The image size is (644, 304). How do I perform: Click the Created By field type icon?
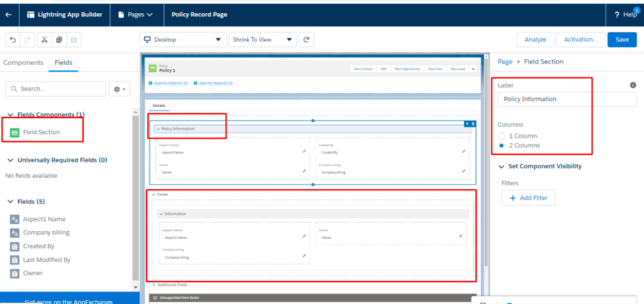[x=14, y=247]
